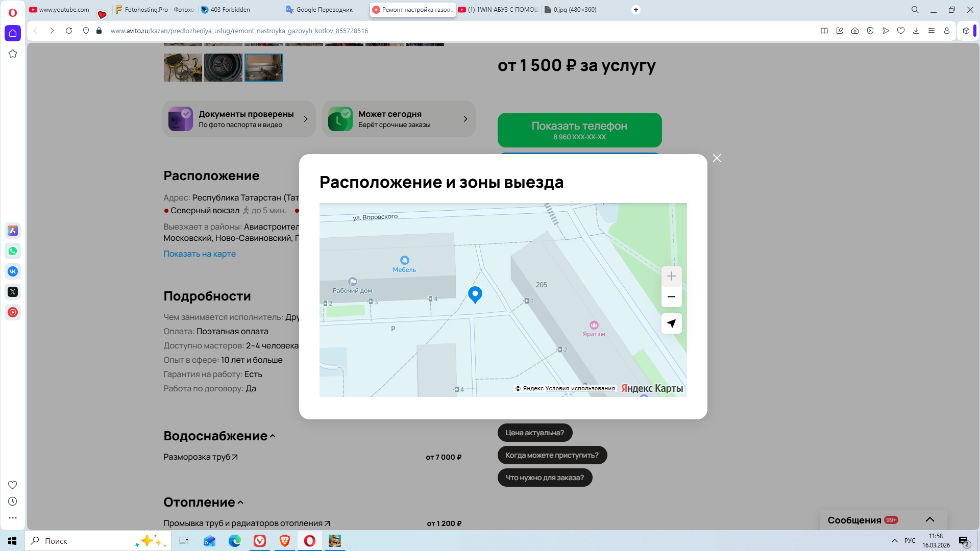Click Показать телефон green button
This screenshot has height=551, width=980.
[579, 130]
